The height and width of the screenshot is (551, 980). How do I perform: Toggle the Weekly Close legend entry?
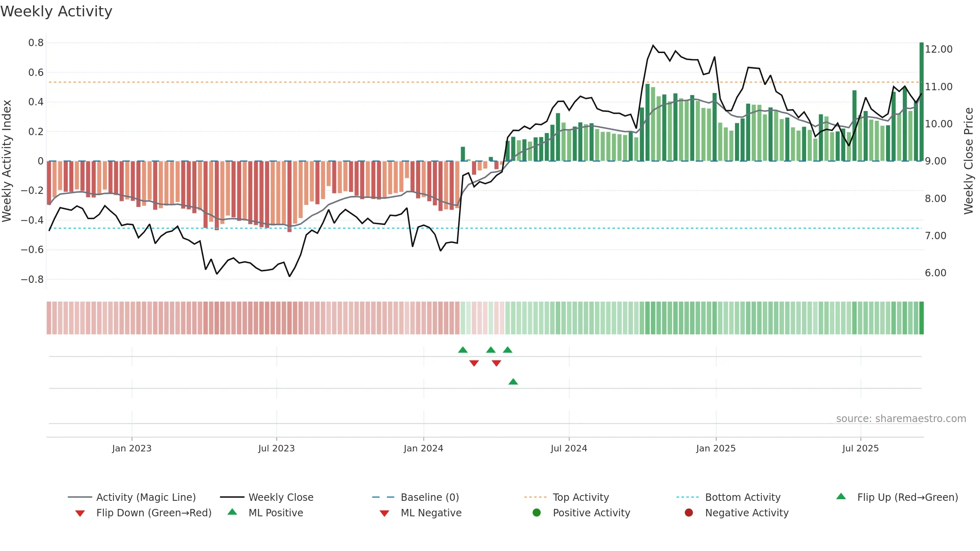click(x=267, y=497)
